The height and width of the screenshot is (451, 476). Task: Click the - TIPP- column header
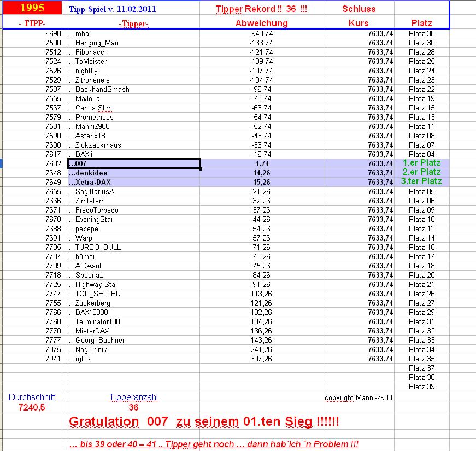[x=32, y=24]
